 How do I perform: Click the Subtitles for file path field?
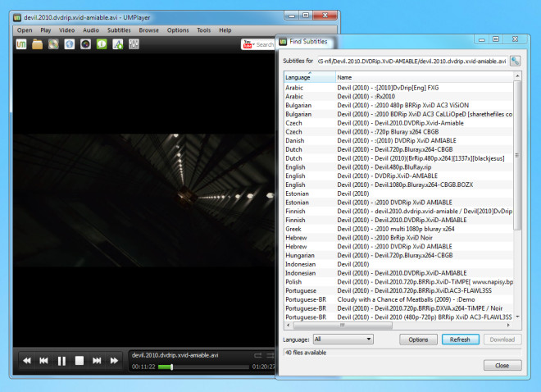[412, 61]
